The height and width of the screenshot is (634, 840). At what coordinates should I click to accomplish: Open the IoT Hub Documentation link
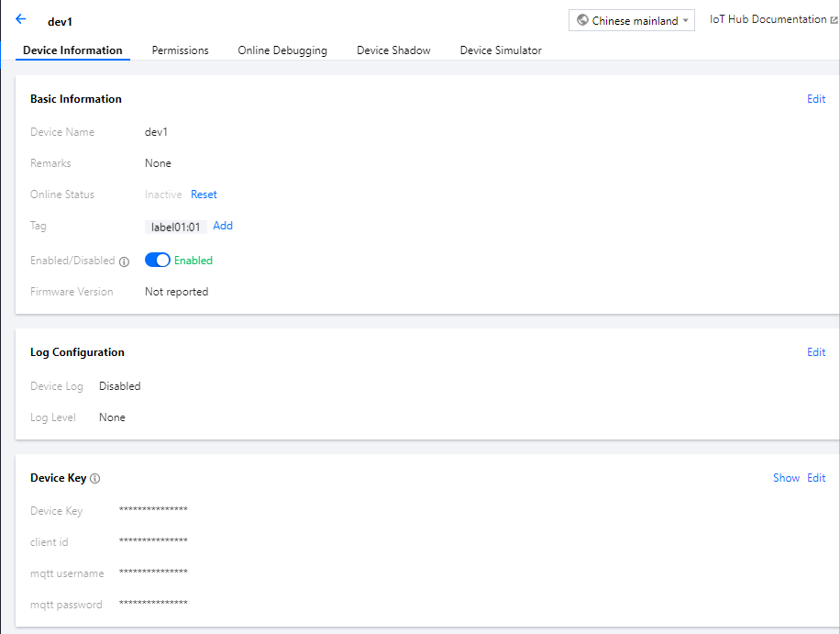pyautogui.click(x=768, y=19)
